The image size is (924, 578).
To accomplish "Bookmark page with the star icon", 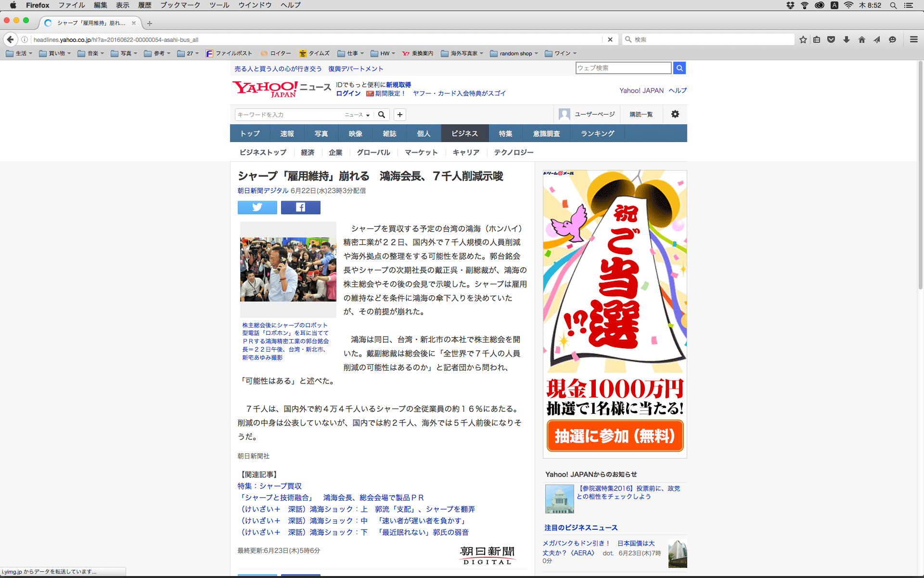I will point(803,39).
